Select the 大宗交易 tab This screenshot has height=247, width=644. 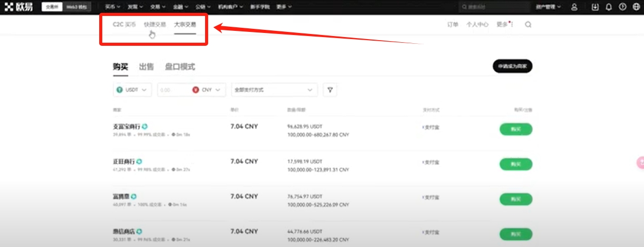[185, 24]
